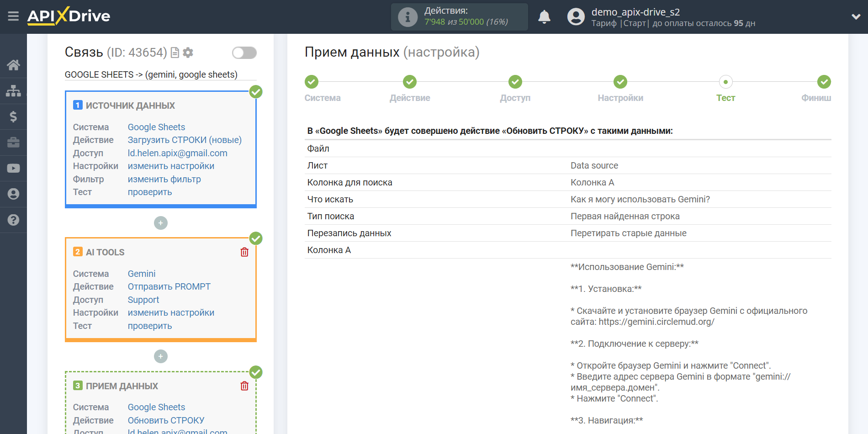Delete the AI TOOLS block
This screenshot has height=434, width=868.
(x=244, y=252)
